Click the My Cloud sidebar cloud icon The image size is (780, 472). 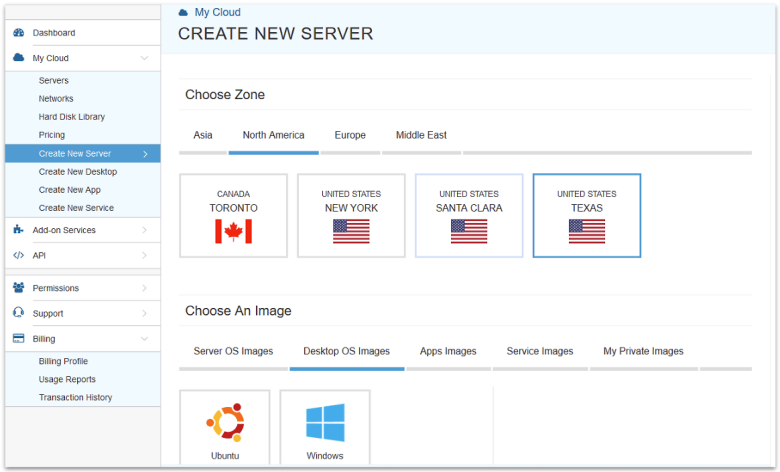pos(18,58)
